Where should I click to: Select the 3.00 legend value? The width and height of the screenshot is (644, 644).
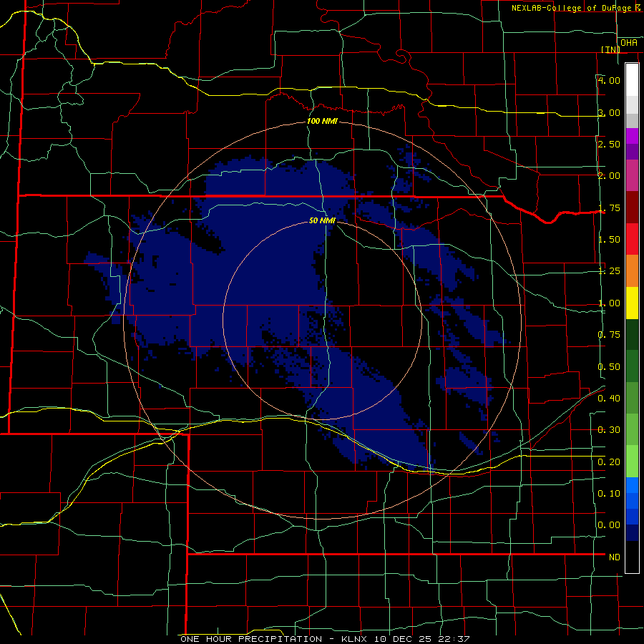609,112
